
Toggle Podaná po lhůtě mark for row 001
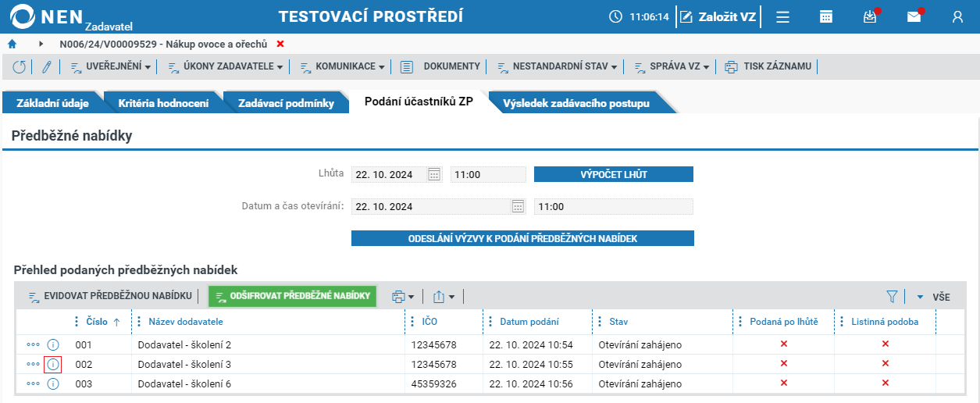784,344
